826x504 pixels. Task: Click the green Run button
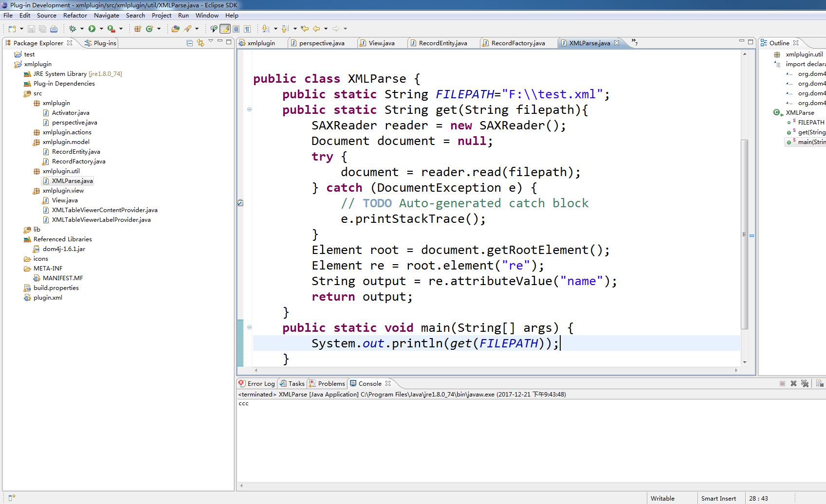92,29
